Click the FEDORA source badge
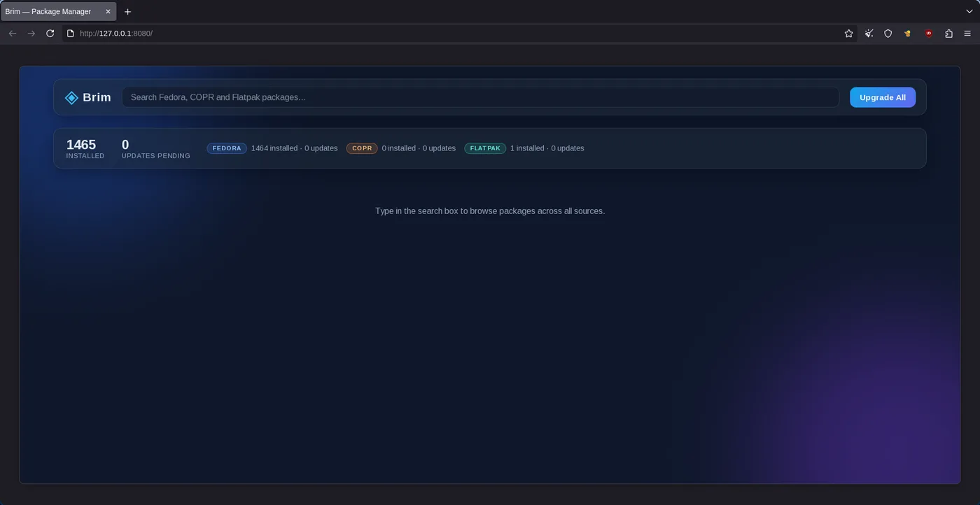 coord(227,148)
